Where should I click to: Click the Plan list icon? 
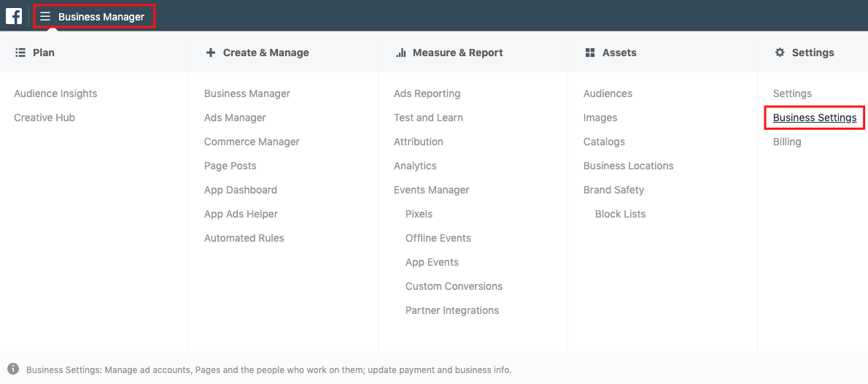pyautogui.click(x=20, y=53)
